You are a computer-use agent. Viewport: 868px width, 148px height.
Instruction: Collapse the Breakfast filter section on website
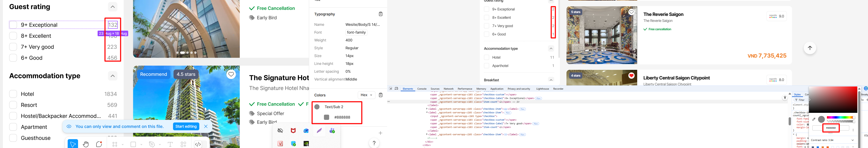pyautogui.click(x=551, y=80)
